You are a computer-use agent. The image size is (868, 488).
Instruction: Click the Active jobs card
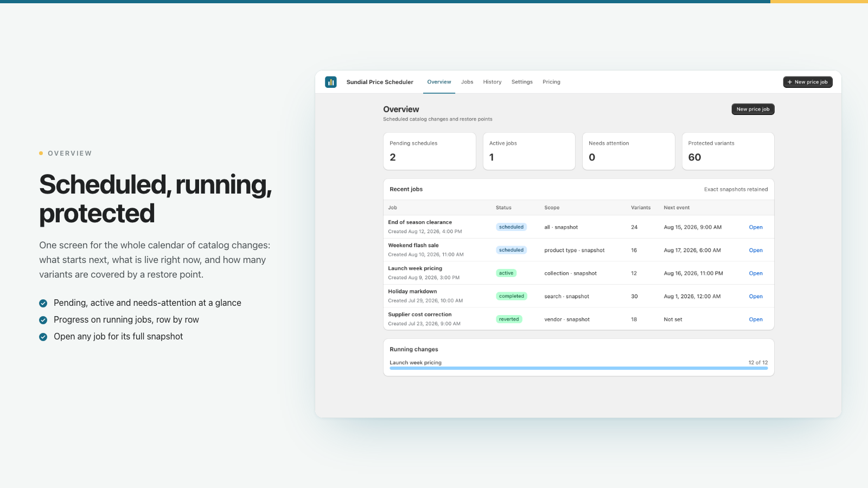click(x=529, y=151)
